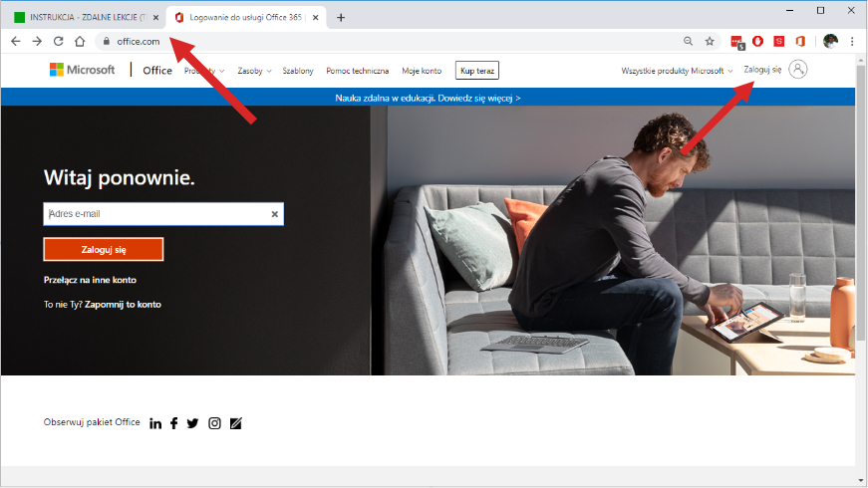Image resolution: width=868 pixels, height=488 pixels.
Task: Open Office Twitter page icon
Action: point(192,423)
